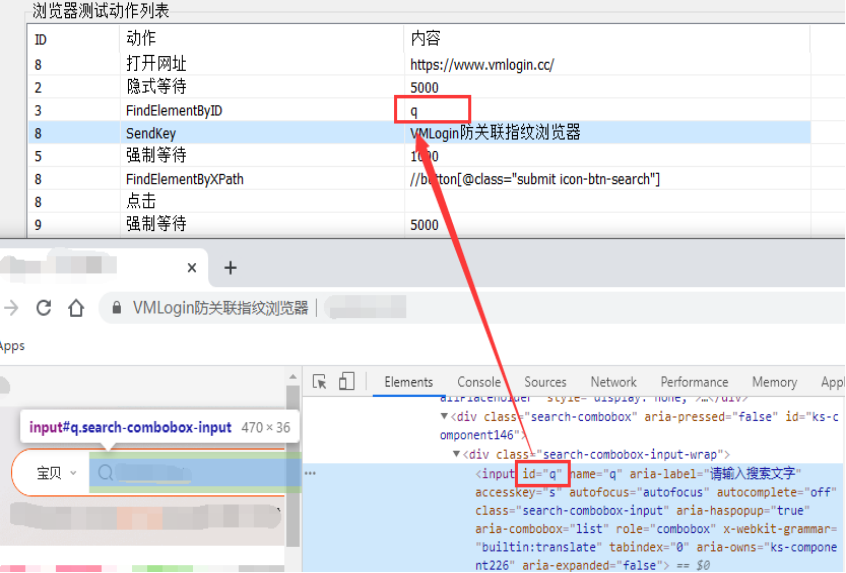This screenshot has height=573, width=846.
Task: Click the padlock site info icon
Action: click(116, 308)
